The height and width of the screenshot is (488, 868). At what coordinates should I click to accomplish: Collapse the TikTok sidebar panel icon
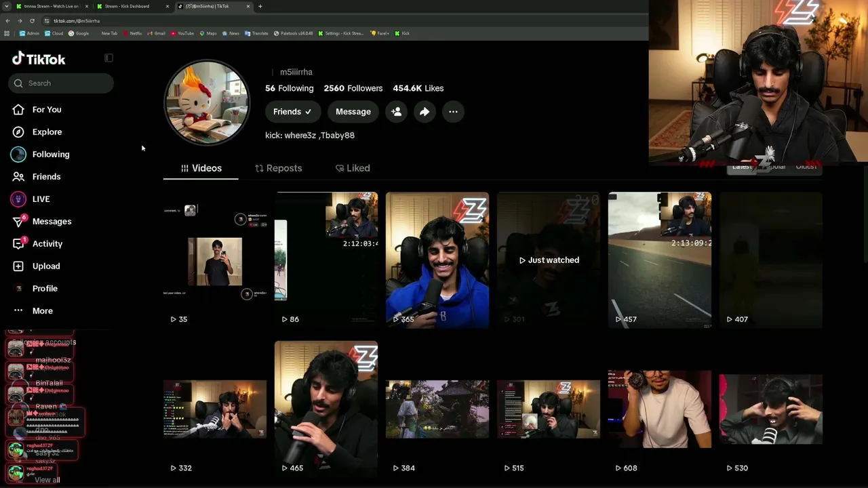coord(108,58)
